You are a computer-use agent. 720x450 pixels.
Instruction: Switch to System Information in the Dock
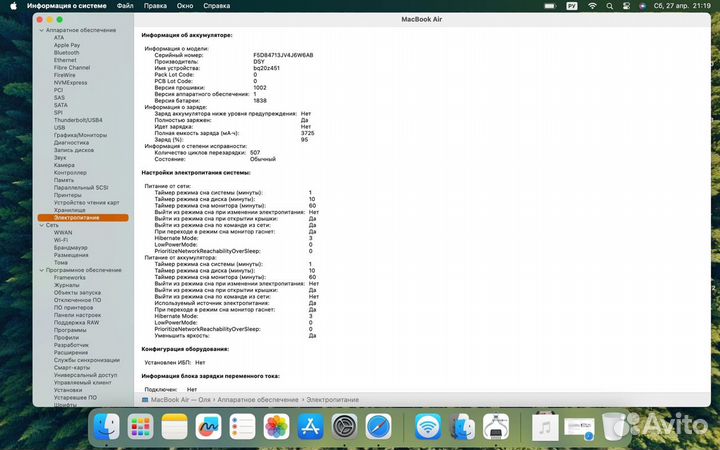[x=496, y=427]
